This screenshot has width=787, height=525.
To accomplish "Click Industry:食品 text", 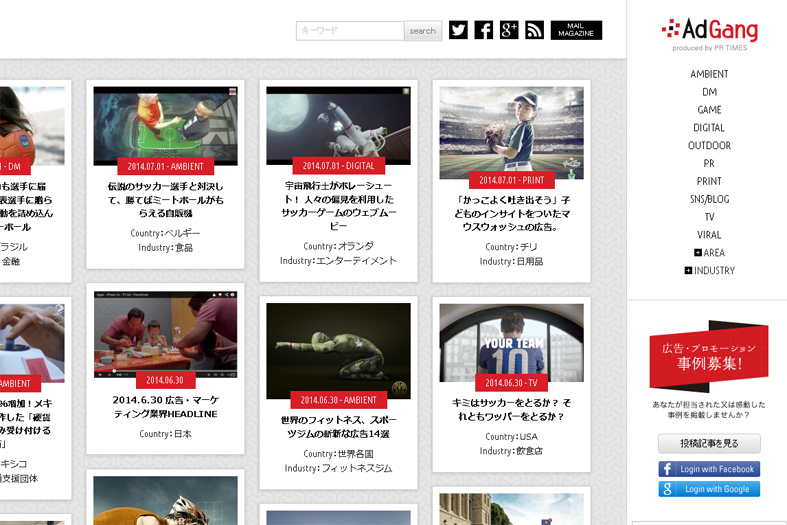I will pyautogui.click(x=166, y=248).
